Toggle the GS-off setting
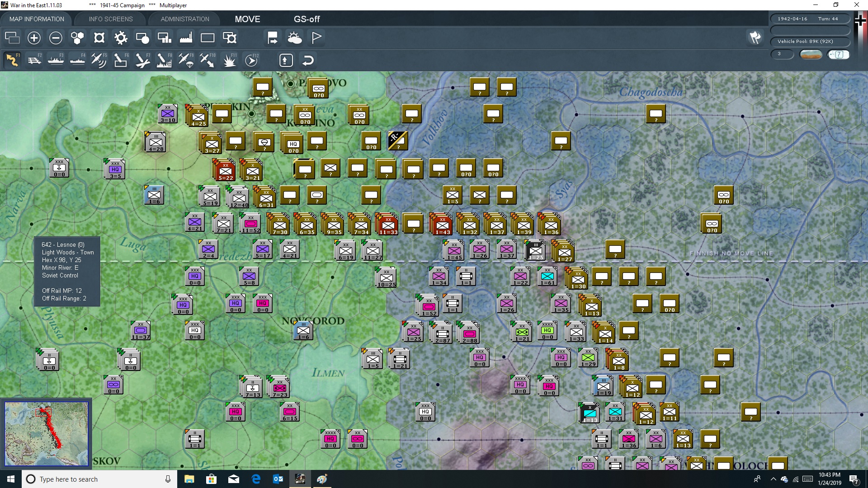Image resolution: width=868 pixels, height=488 pixels. (x=307, y=19)
